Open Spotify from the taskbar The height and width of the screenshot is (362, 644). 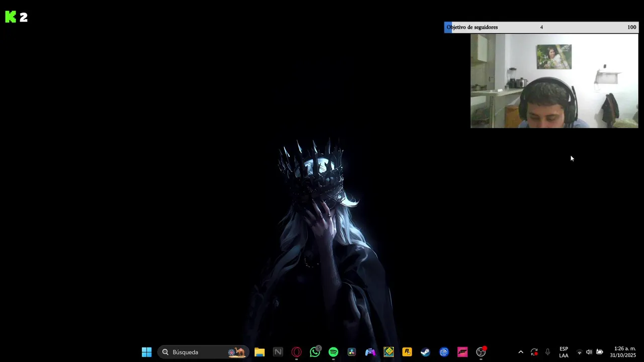click(333, 352)
